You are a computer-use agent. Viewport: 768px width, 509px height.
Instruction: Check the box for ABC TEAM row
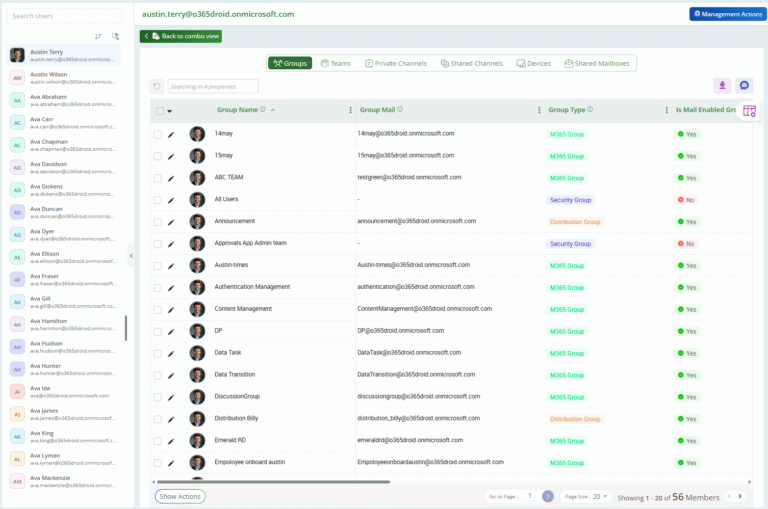(x=158, y=178)
